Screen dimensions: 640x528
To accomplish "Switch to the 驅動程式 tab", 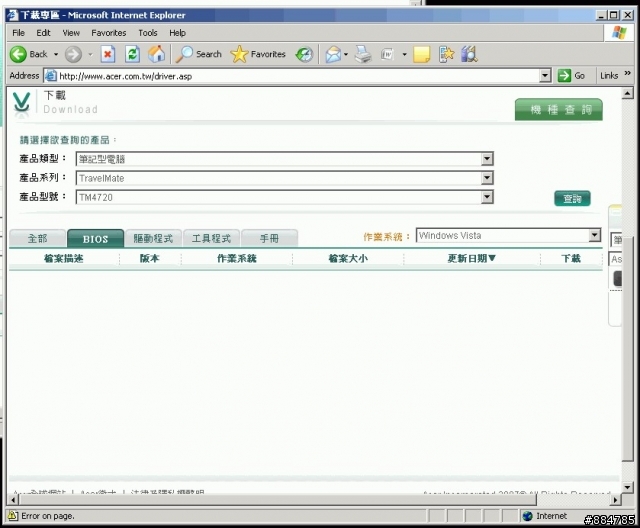I will [153, 238].
